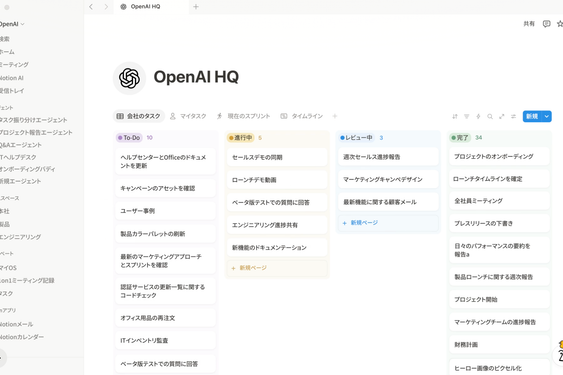
Task: Click the expand full-page arrows icon
Action: (x=502, y=116)
